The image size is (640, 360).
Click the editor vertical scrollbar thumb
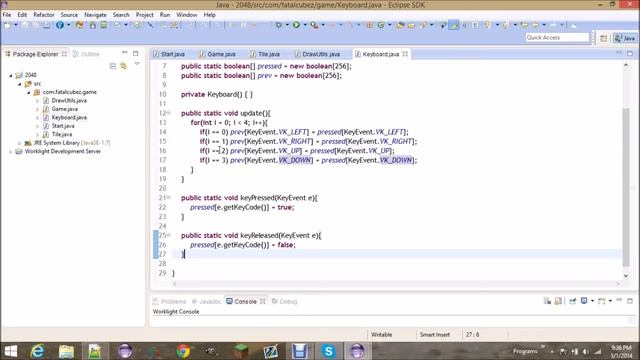tap(626, 187)
